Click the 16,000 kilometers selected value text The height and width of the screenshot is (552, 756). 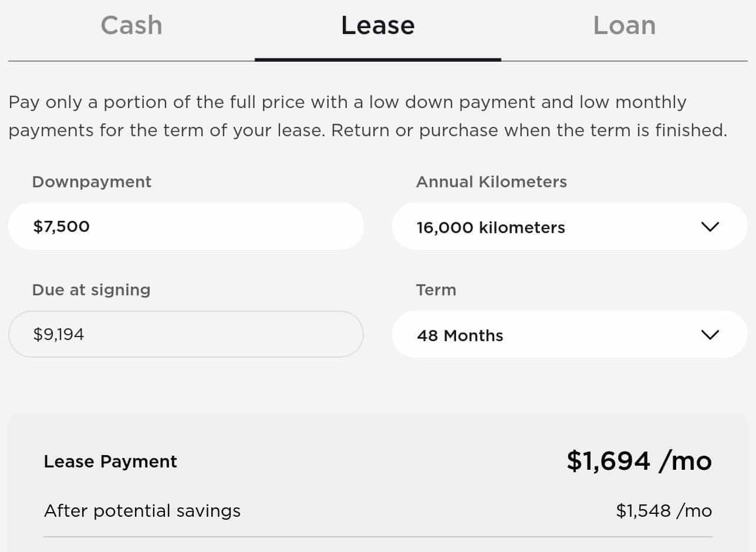pyautogui.click(x=491, y=228)
